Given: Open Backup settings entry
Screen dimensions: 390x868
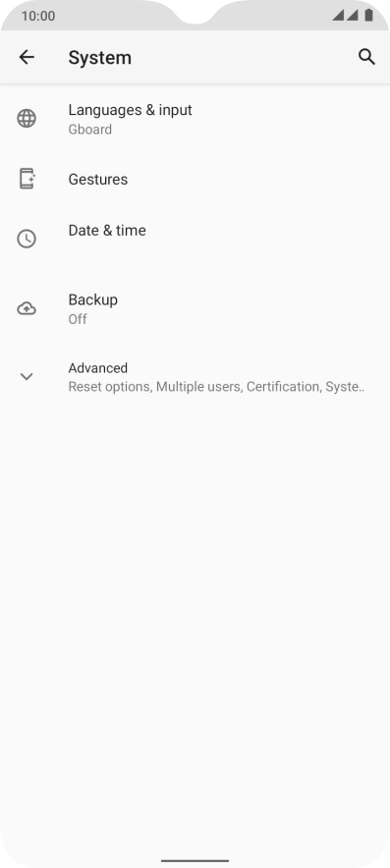Looking at the screenshot, I should coord(195,309).
